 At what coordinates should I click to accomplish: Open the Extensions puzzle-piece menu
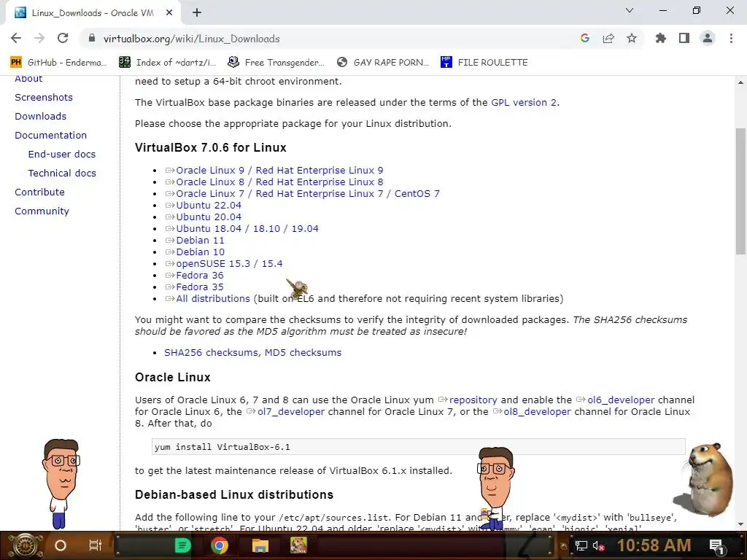660,38
